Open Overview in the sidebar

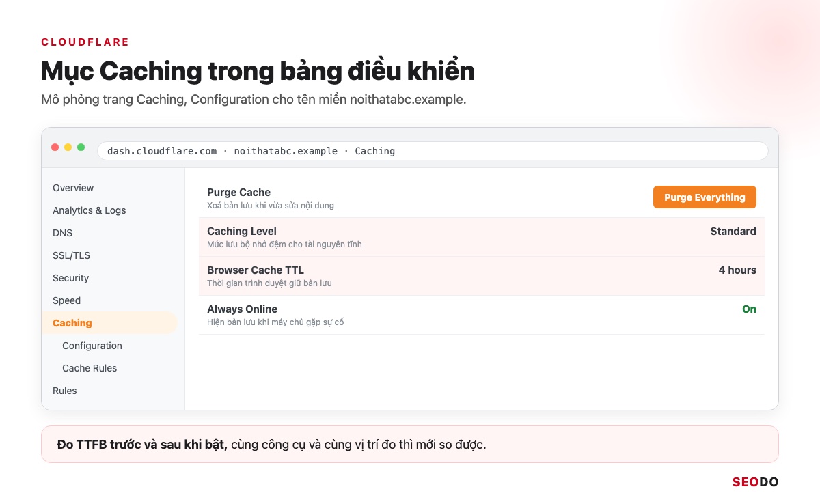pyautogui.click(x=73, y=188)
